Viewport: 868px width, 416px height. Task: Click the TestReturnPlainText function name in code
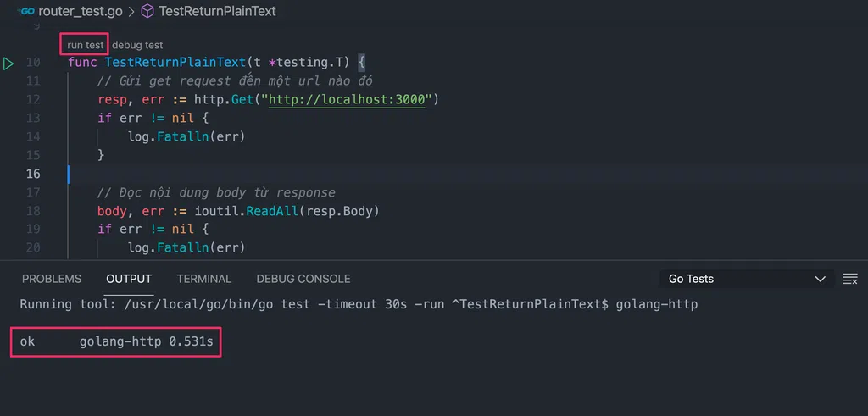(x=175, y=63)
